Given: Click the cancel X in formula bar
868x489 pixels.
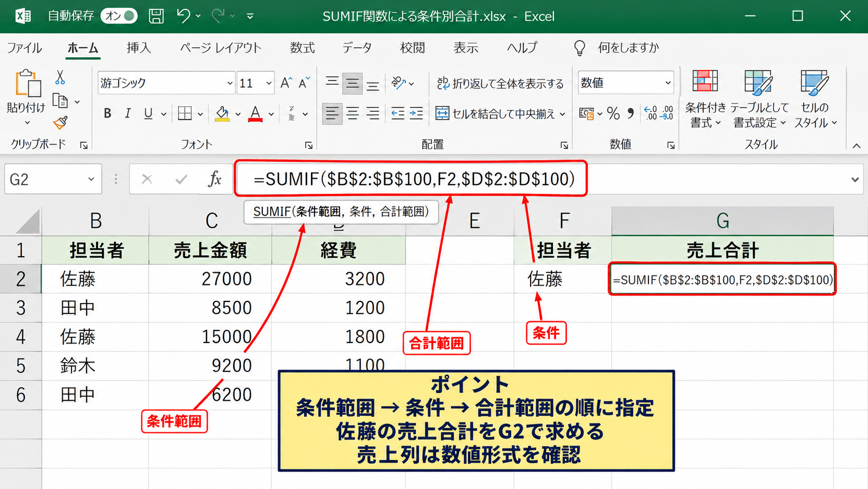Looking at the screenshot, I should point(147,179).
